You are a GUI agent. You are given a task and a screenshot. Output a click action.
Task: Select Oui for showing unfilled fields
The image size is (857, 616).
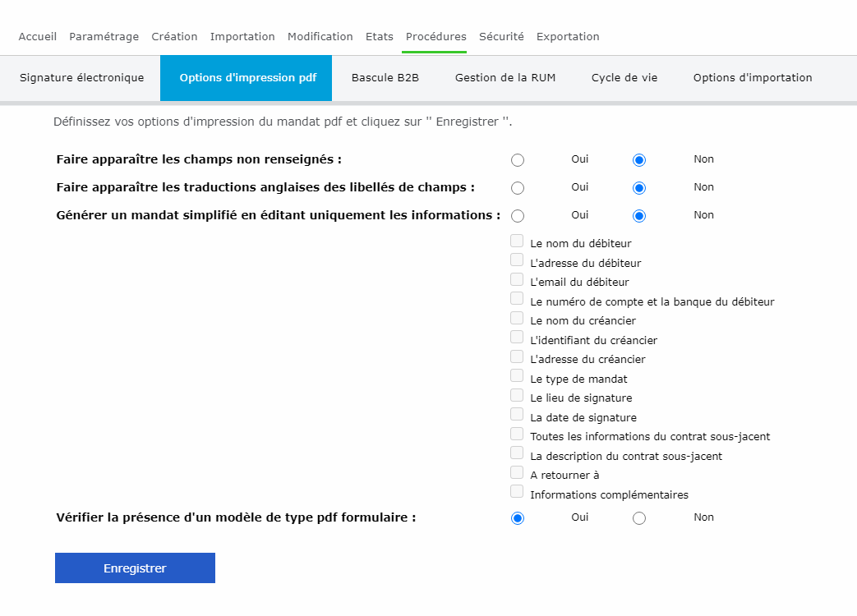[518, 160]
